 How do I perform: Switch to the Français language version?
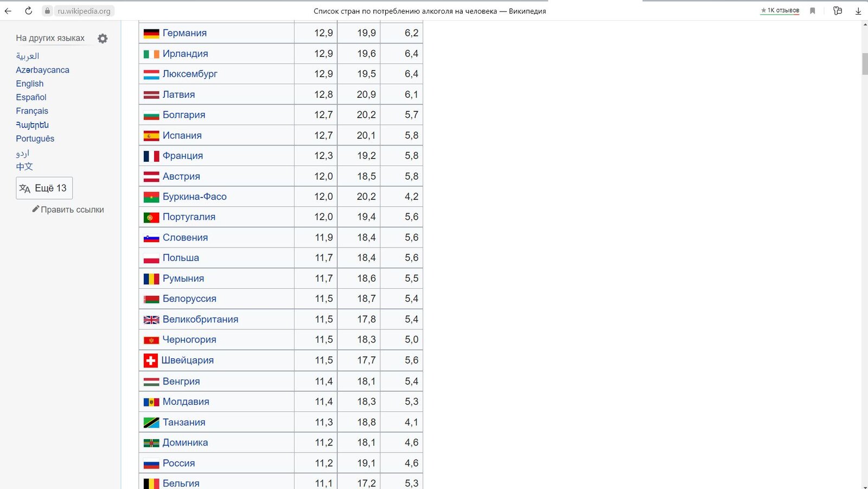(32, 111)
